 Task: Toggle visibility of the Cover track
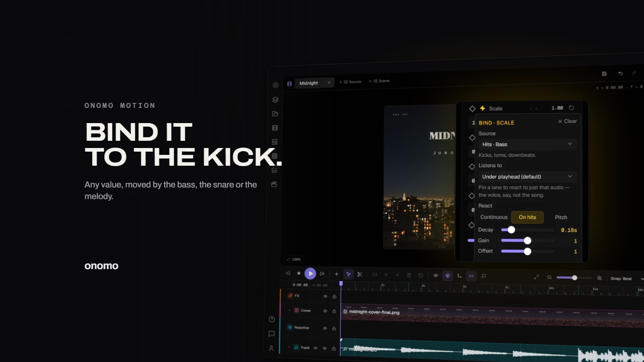325,311
